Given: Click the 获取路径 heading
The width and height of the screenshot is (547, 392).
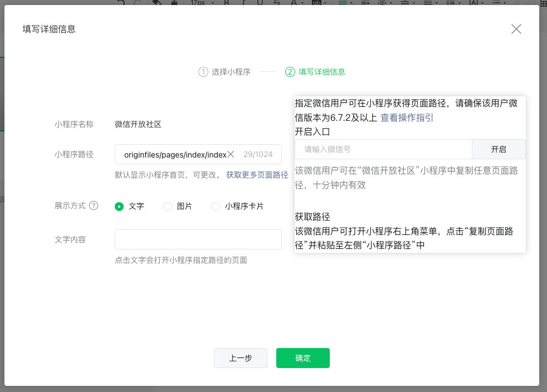Looking at the screenshot, I should pyautogui.click(x=312, y=217).
